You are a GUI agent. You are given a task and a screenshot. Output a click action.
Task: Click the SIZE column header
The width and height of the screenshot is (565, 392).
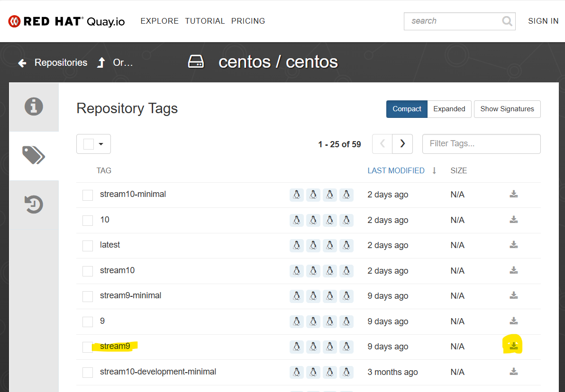459,170
